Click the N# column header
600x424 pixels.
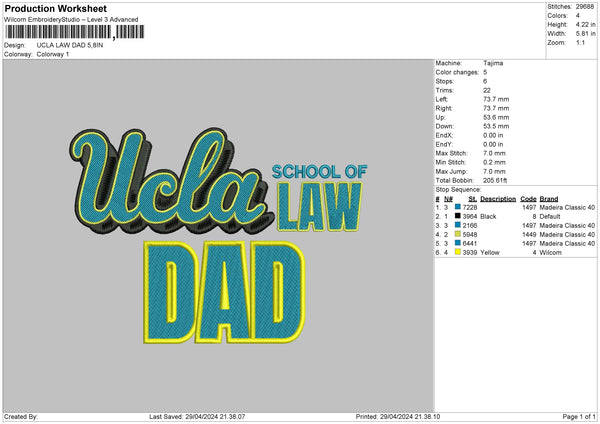point(448,199)
